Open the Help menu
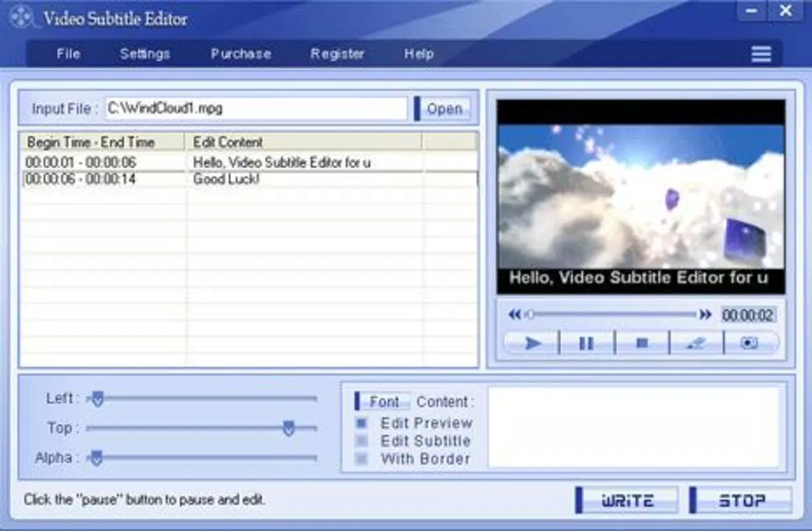The height and width of the screenshot is (531, 812). [419, 54]
